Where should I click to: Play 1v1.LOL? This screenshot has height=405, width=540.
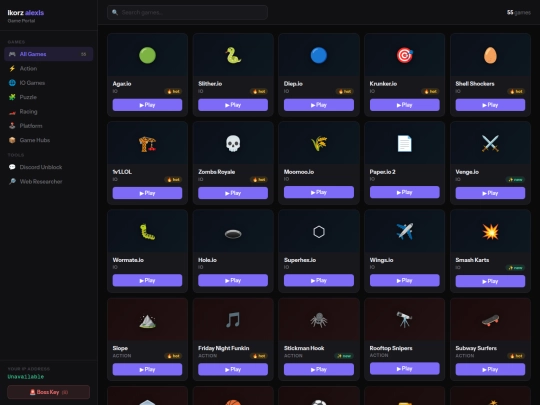[147, 193]
